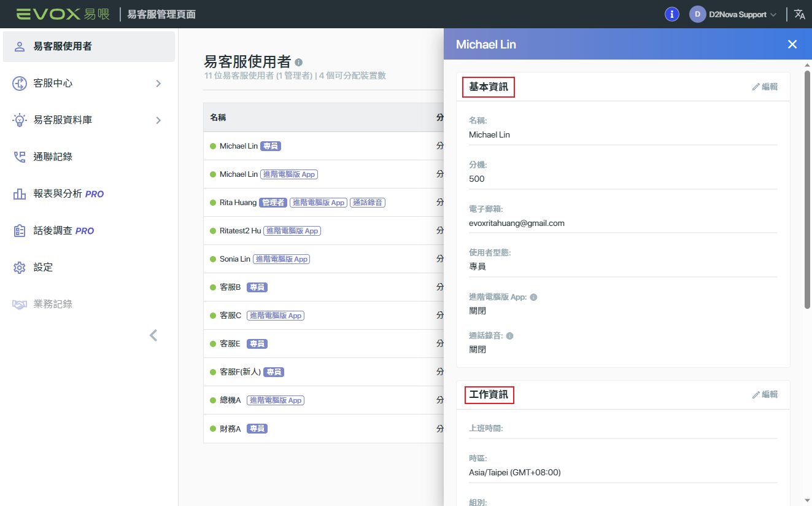Click green status dot of Sonia Lin

pyautogui.click(x=213, y=259)
